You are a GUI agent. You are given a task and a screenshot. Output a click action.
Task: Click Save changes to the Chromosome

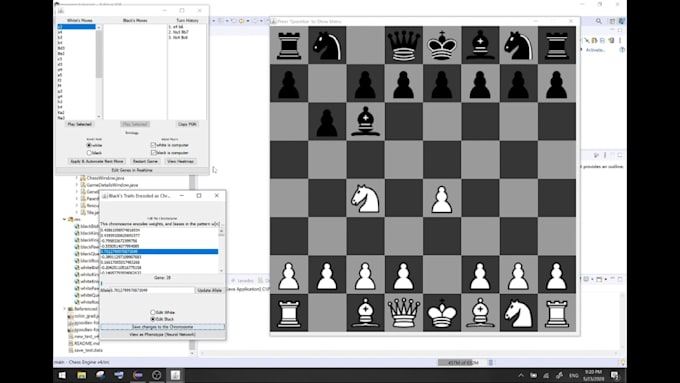coord(162,327)
